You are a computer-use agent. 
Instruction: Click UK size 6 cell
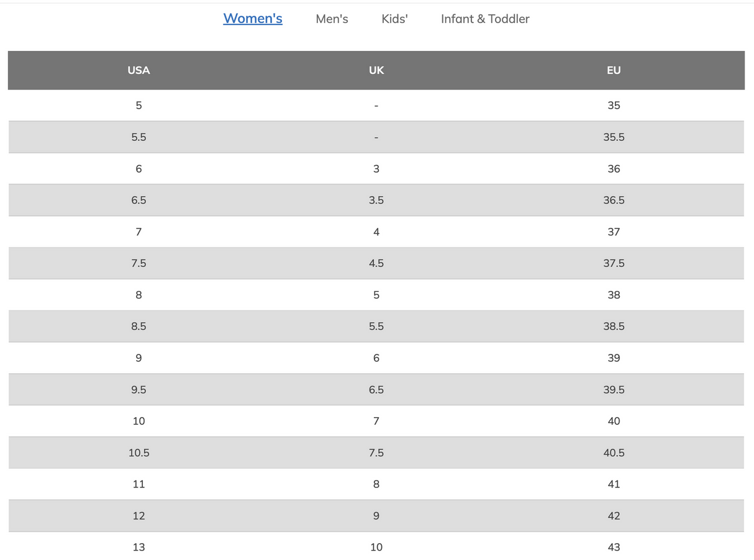click(376, 358)
